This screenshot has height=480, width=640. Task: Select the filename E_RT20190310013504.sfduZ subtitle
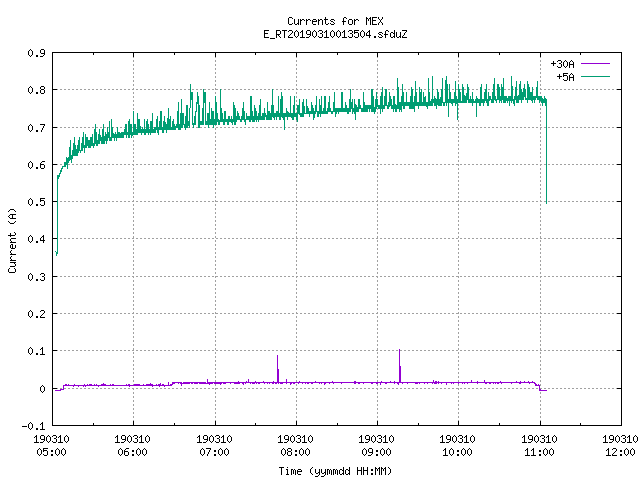(335, 34)
